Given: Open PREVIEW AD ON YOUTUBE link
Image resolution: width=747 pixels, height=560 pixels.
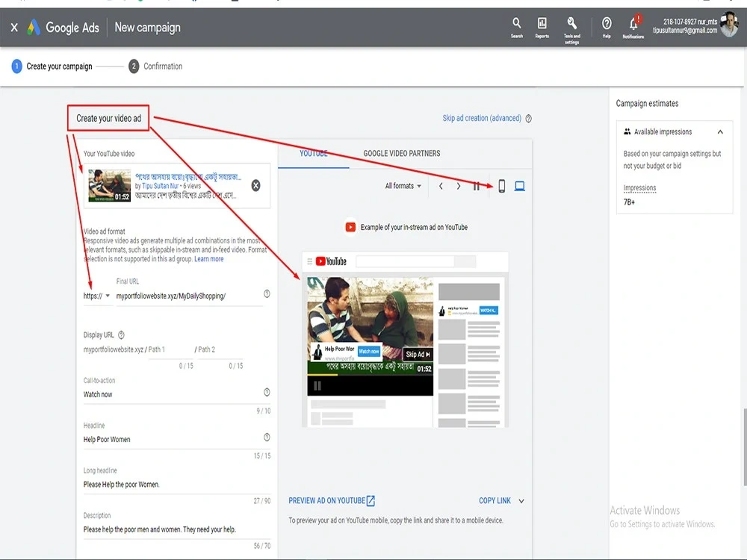Looking at the screenshot, I should pos(332,500).
